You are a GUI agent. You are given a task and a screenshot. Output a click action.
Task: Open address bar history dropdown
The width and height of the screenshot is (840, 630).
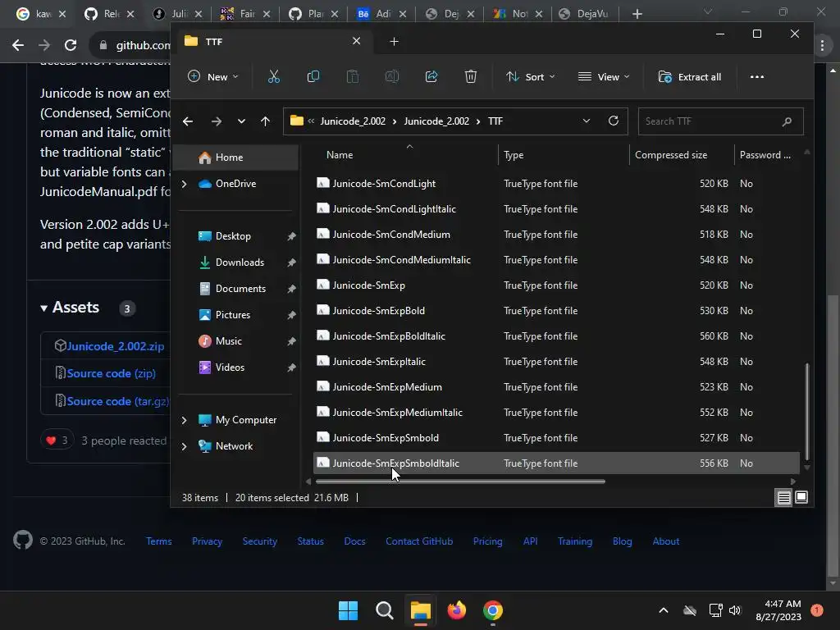click(x=586, y=121)
